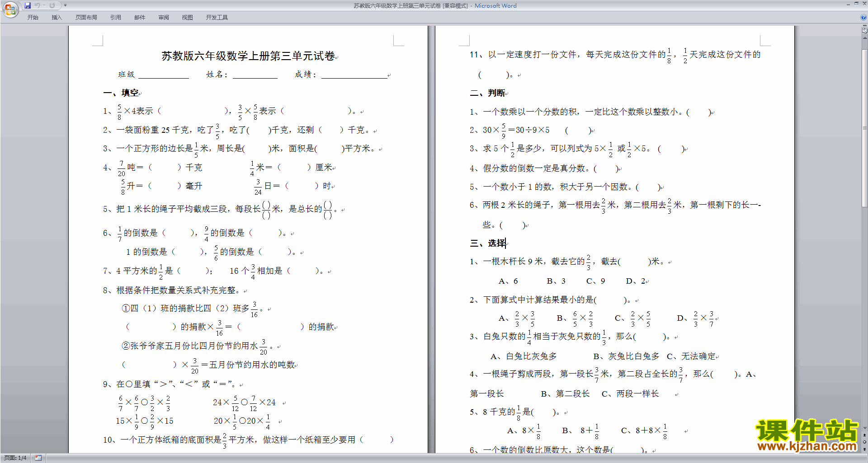The width and height of the screenshot is (868, 463).
Task: Click the text 一个正方体纸箱的底面积是
Action: click(x=171, y=440)
